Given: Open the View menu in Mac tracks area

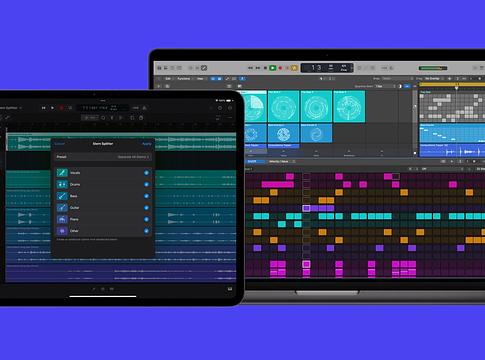Looking at the screenshot, I should [200, 79].
